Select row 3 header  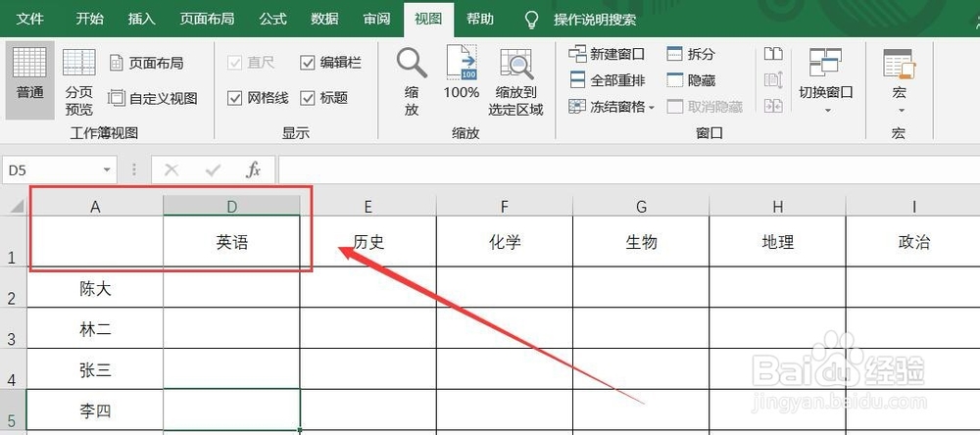point(13,328)
